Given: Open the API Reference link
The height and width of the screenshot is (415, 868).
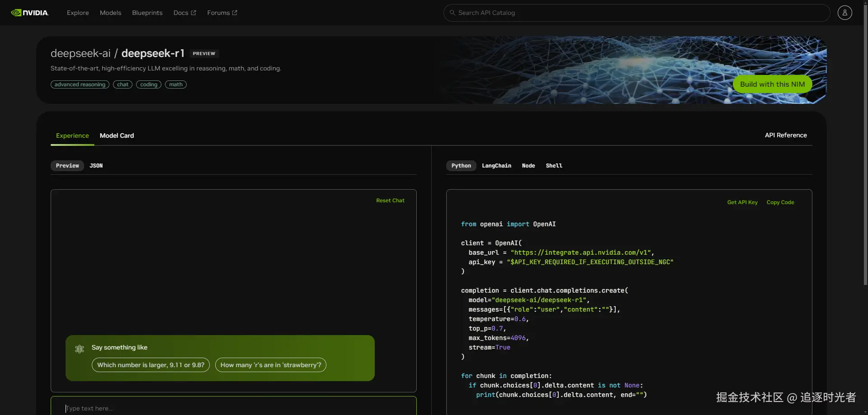Looking at the screenshot, I should point(786,135).
